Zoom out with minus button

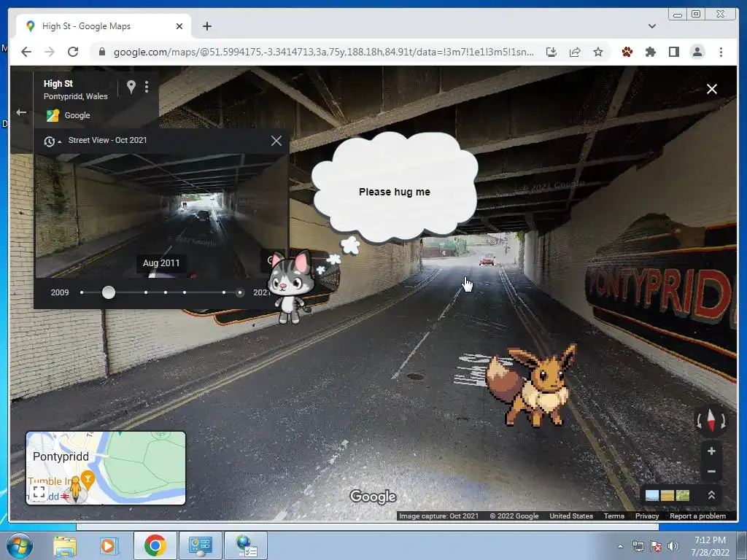tap(711, 472)
